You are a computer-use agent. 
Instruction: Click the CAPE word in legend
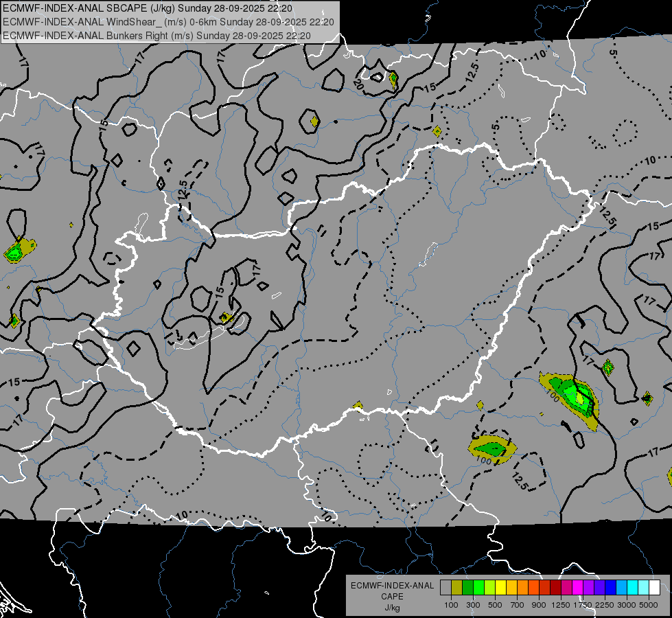tap(392, 597)
